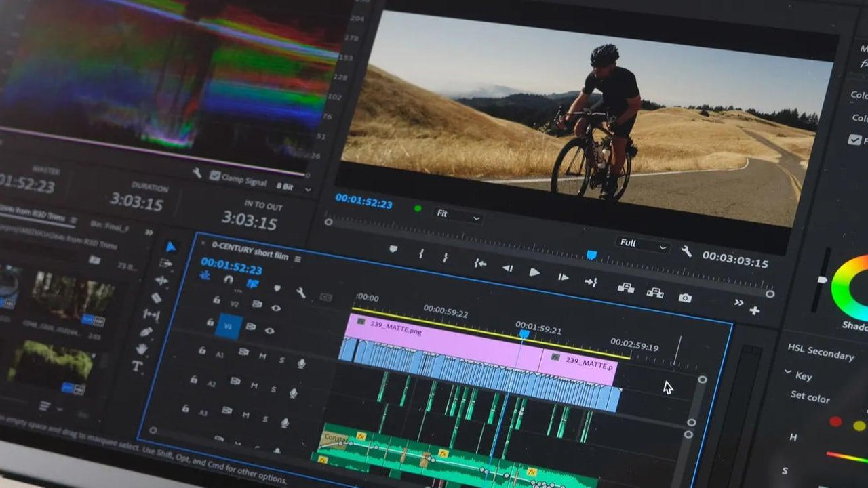This screenshot has width=868, height=488.
Task: Choose the Ripple Edit tool
Action: pyautogui.click(x=161, y=281)
